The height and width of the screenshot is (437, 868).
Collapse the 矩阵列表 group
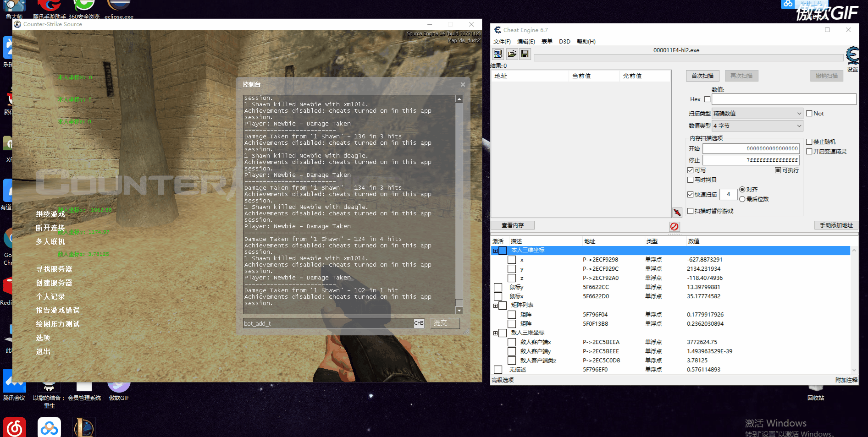(x=495, y=306)
